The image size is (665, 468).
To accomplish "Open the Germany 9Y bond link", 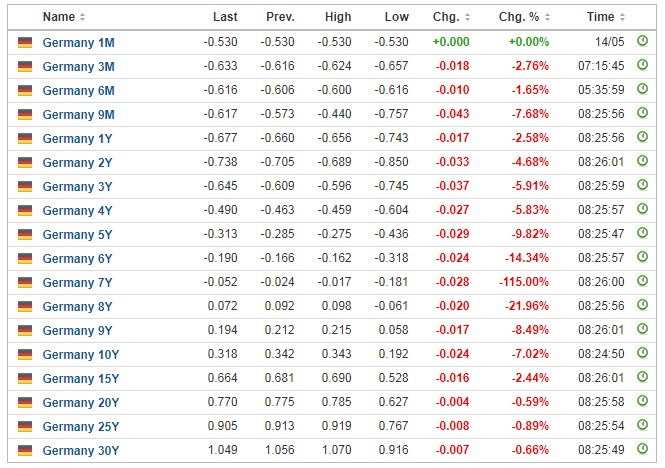I will pos(77,330).
